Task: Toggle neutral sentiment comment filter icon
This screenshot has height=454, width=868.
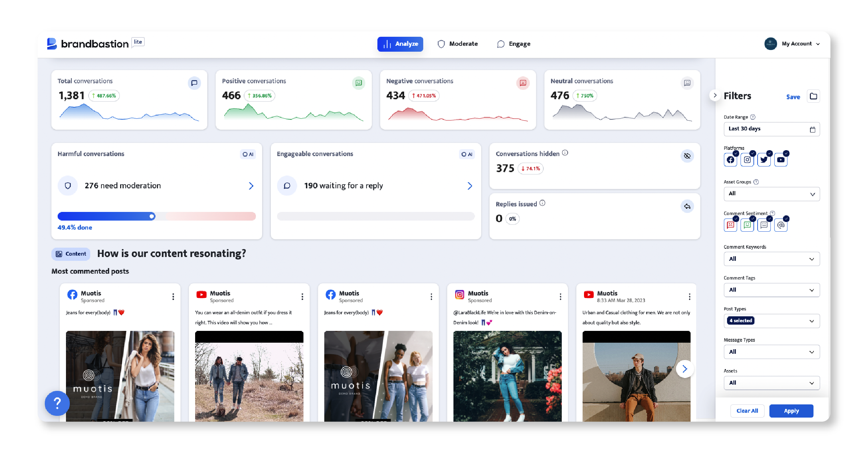Action: pyautogui.click(x=763, y=225)
